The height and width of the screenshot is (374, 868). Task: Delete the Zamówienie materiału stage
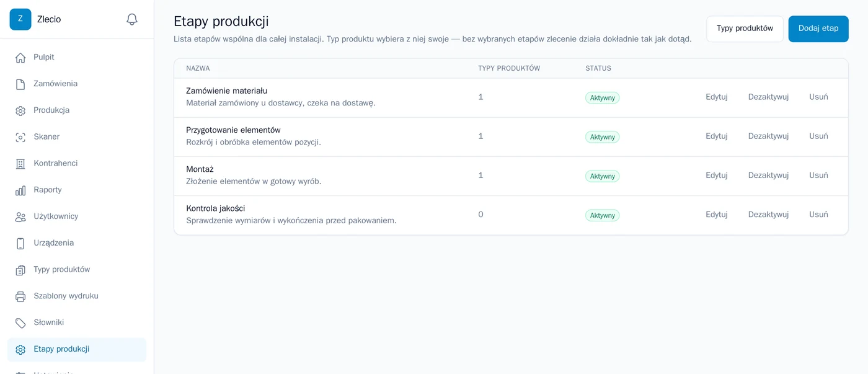pos(818,97)
